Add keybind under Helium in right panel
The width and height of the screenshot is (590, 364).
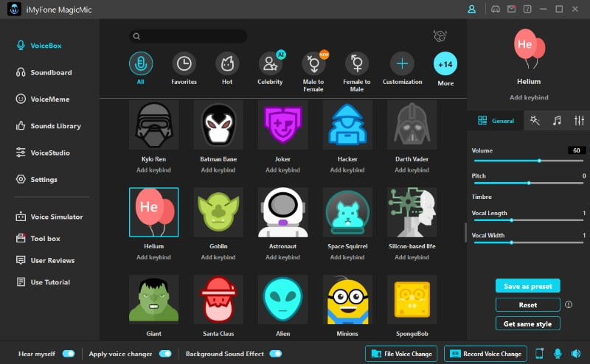(529, 97)
